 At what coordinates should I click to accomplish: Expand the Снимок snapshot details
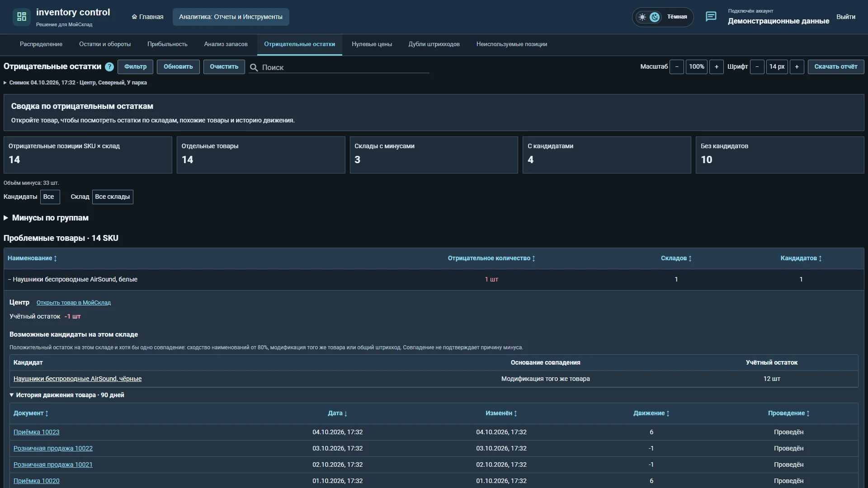(75, 83)
